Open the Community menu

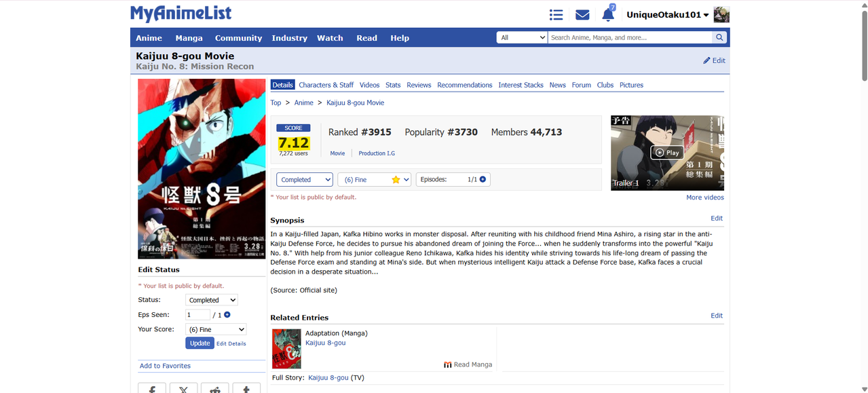click(x=238, y=38)
